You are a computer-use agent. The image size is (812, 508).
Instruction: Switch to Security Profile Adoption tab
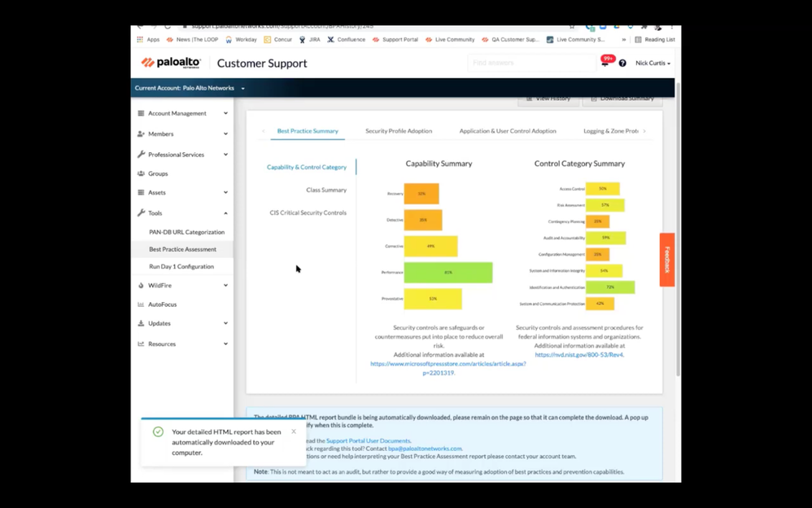[399, 131]
